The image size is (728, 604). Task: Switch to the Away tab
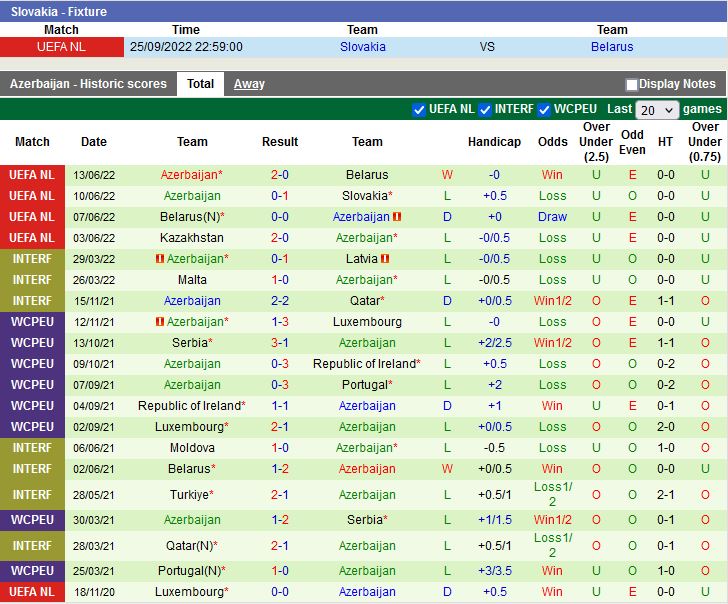(249, 84)
